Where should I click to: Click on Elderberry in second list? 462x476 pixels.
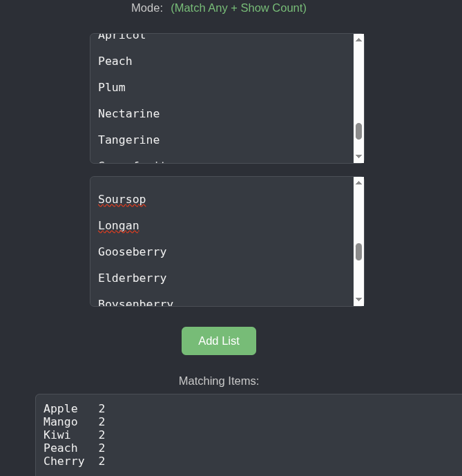point(132,278)
